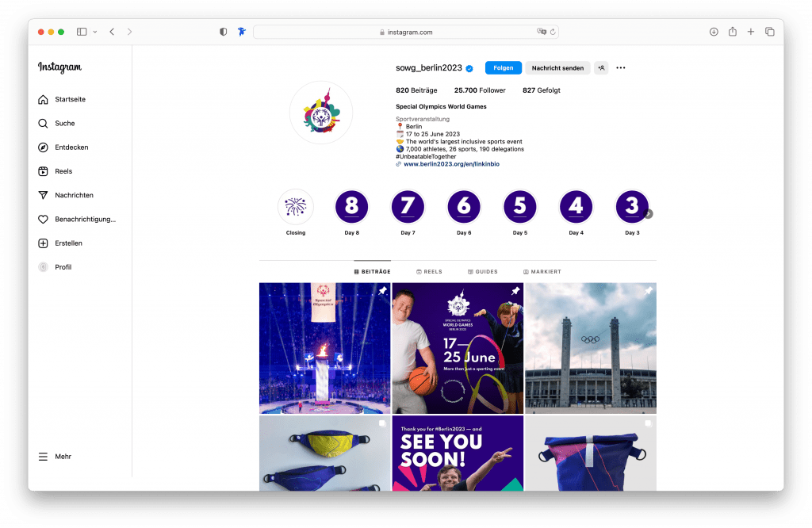812x528 pixels.
Task: Click the Safari address bar
Action: [406, 32]
